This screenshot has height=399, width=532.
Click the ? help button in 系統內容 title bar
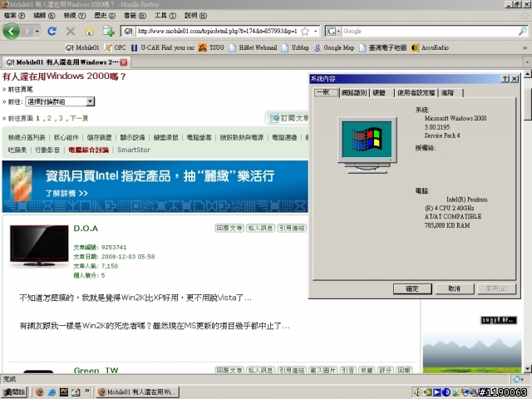pos(505,79)
